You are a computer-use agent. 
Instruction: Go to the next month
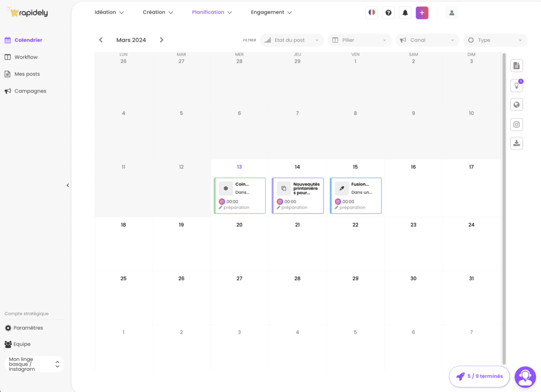(162, 40)
